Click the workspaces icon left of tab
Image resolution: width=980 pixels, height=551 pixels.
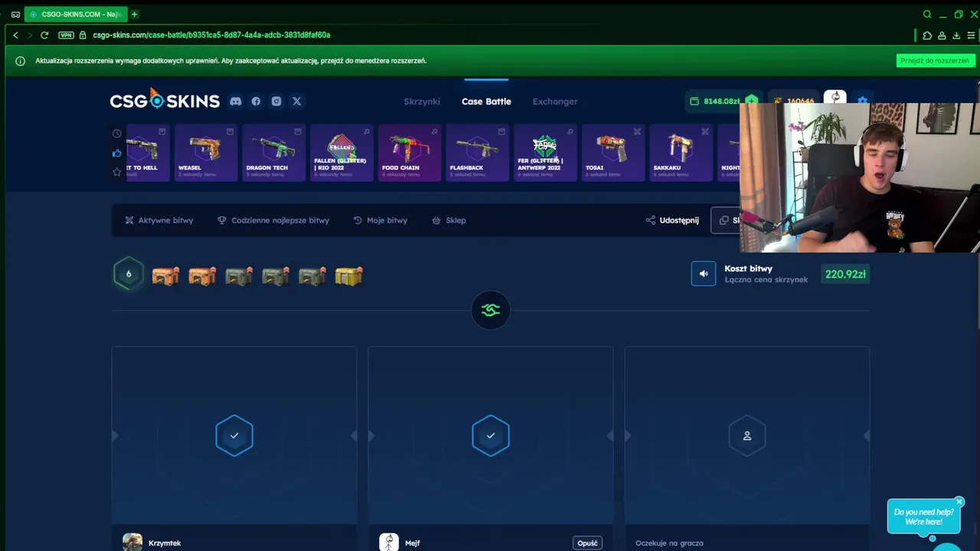(x=15, y=14)
